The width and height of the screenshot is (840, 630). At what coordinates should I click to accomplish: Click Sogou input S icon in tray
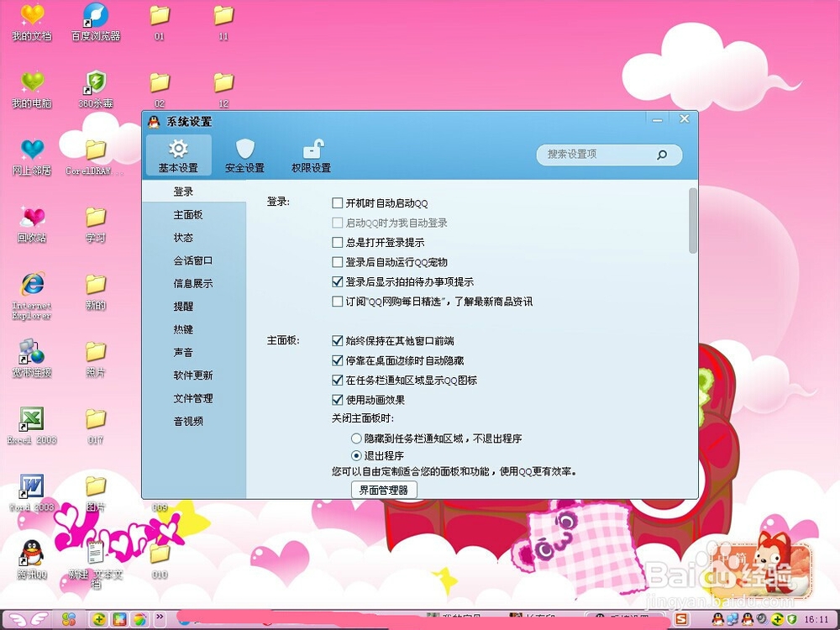[x=681, y=620]
